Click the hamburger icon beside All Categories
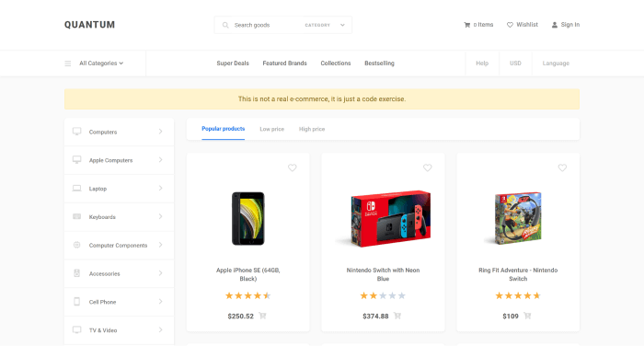This screenshot has width=644, height=346. pyautogui.click(x=68, y=63)
